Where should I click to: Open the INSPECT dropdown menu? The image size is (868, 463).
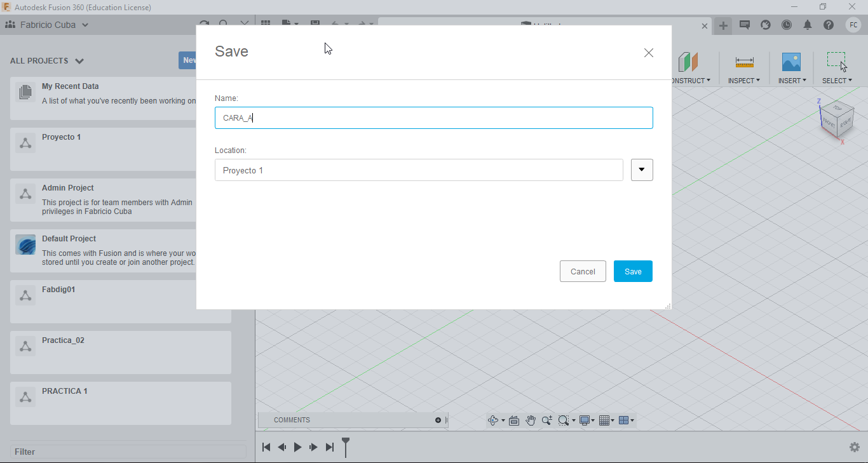coord(744,81)
